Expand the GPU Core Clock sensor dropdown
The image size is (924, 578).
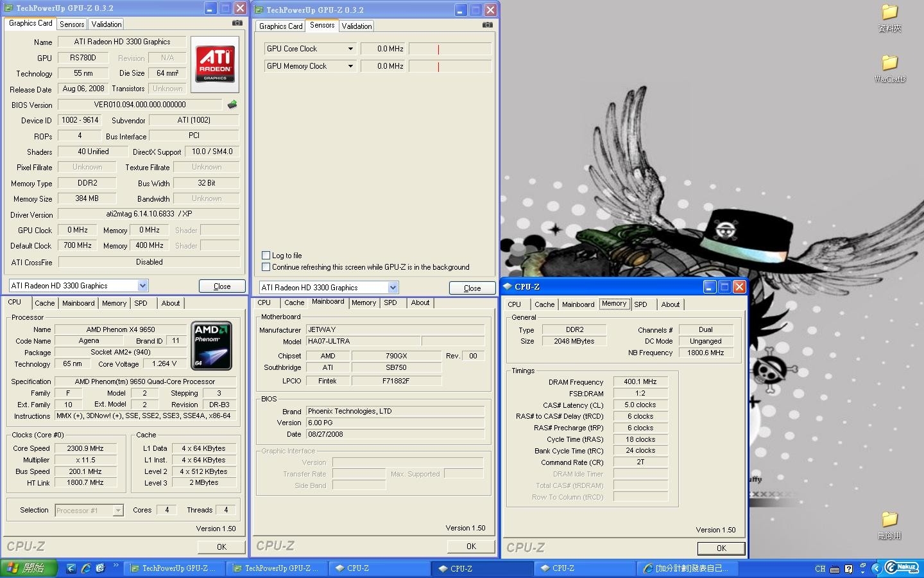click(350, 49)
